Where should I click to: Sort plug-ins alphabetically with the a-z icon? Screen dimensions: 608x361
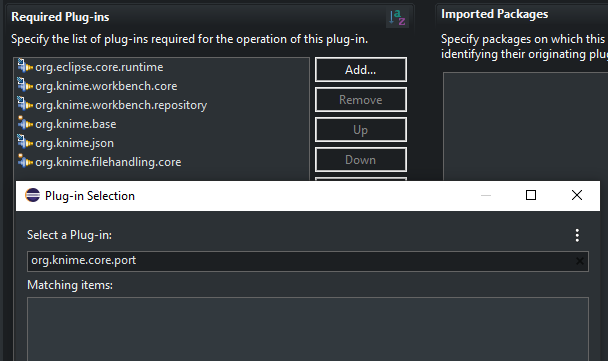pyautogui.click(x=397, y=18)
